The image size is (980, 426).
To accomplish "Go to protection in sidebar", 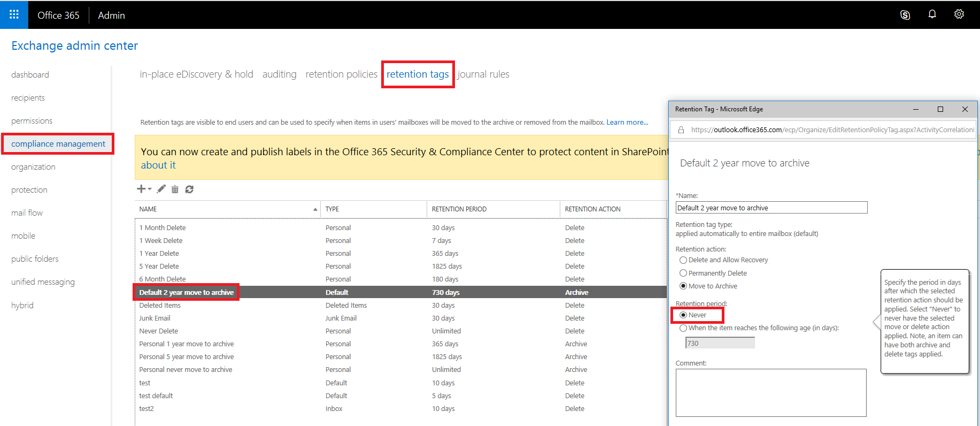I will tap(29, 190).
